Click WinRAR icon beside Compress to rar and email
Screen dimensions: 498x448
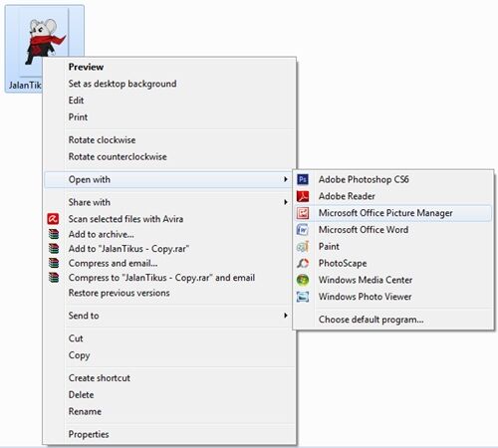click(54, 278)
